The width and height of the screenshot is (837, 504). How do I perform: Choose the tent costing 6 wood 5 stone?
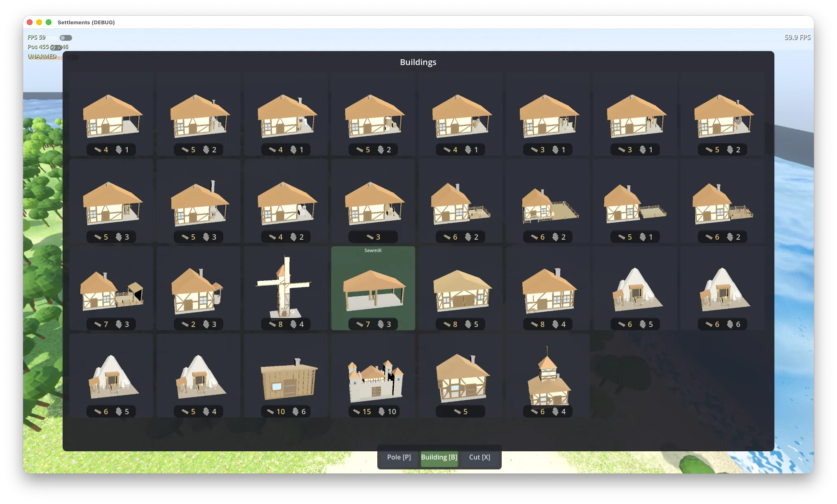pos(635,288)
